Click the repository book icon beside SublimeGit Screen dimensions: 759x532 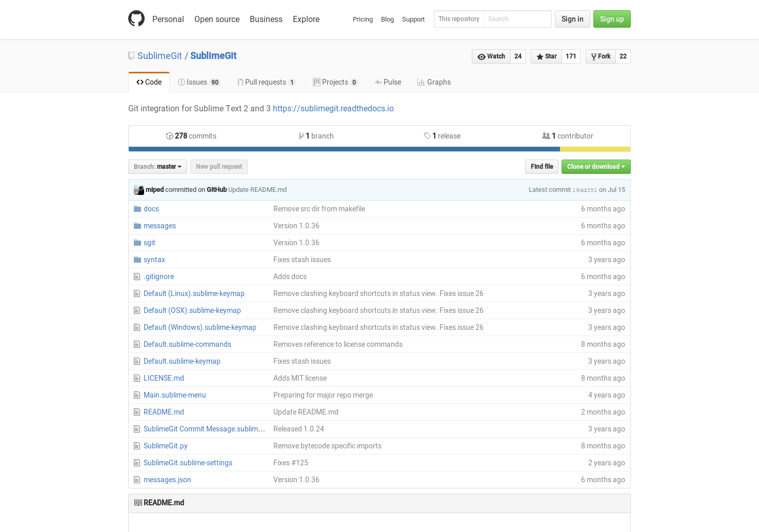click(131, 56)
